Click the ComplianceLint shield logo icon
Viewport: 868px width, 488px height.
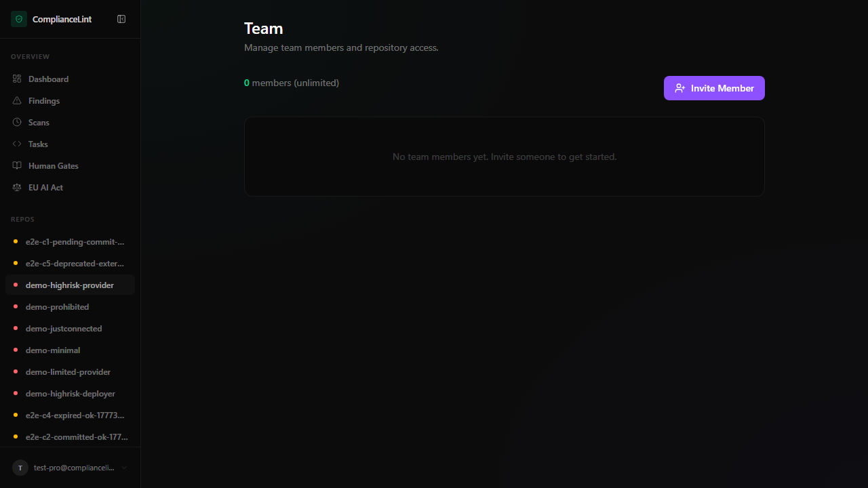coord(19,19)
